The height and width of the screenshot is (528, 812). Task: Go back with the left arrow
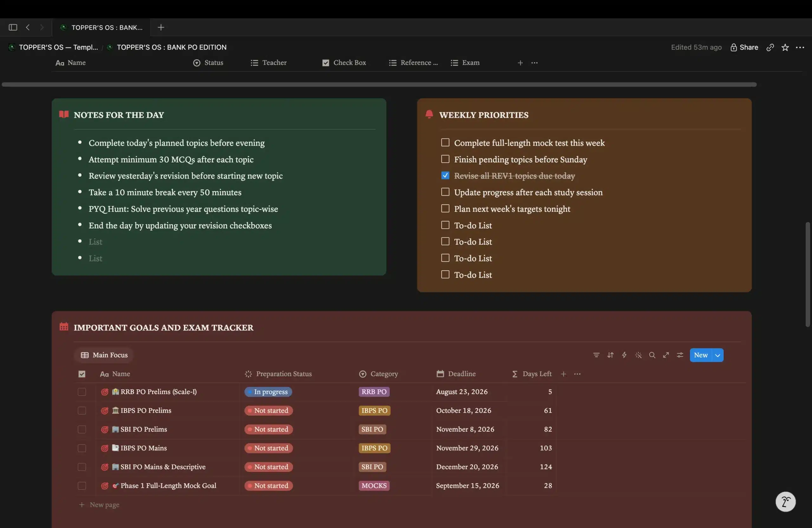click(x=28, y=27)
